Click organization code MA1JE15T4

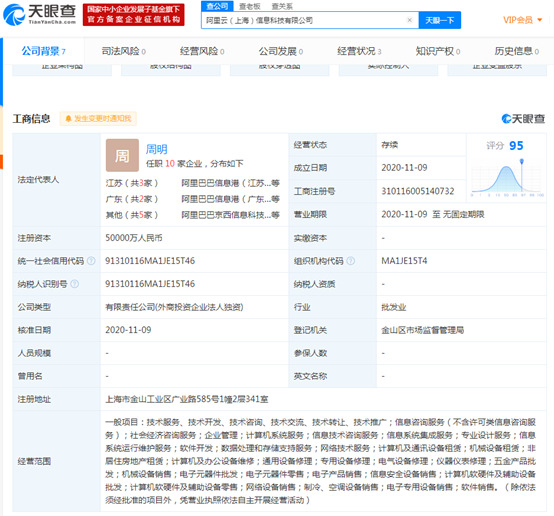(x=404, y=261)
